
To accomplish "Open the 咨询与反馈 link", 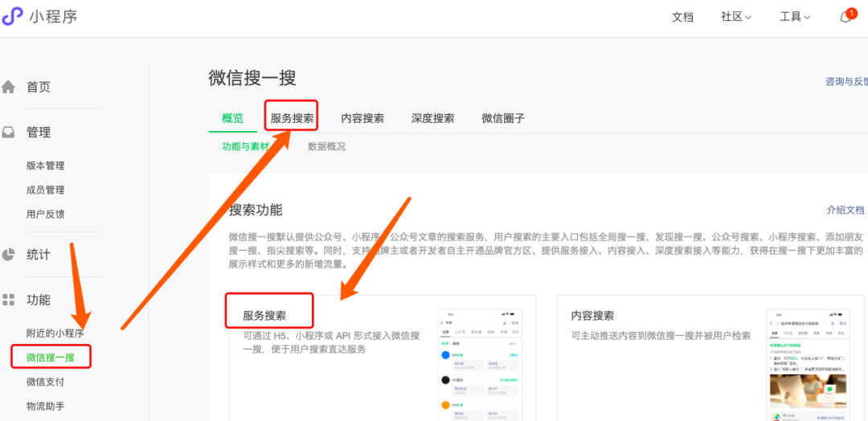I will click(x=846, y=82).
